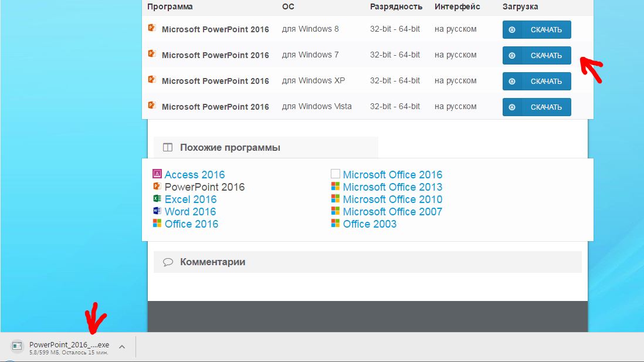Viewport: 644px width, 362px height.
Task: Click the Excel 2016 green icon
Action: tap(157, 199)
